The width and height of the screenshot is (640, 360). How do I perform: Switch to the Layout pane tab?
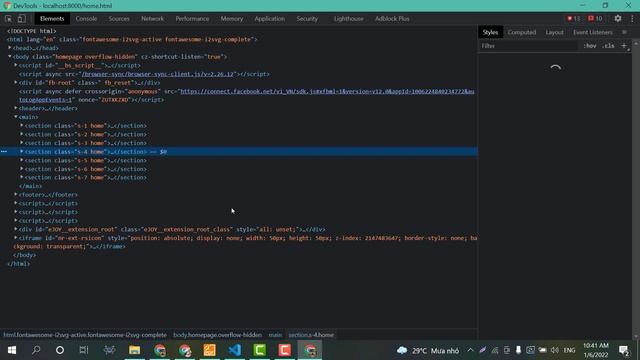pyautogui.click(x=554, y=32)
